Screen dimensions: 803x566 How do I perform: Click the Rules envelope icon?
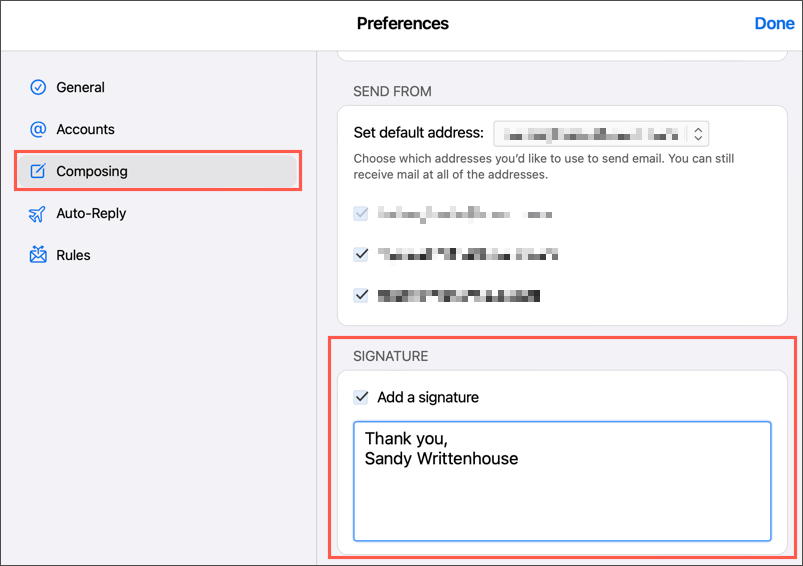pos(38,255)
